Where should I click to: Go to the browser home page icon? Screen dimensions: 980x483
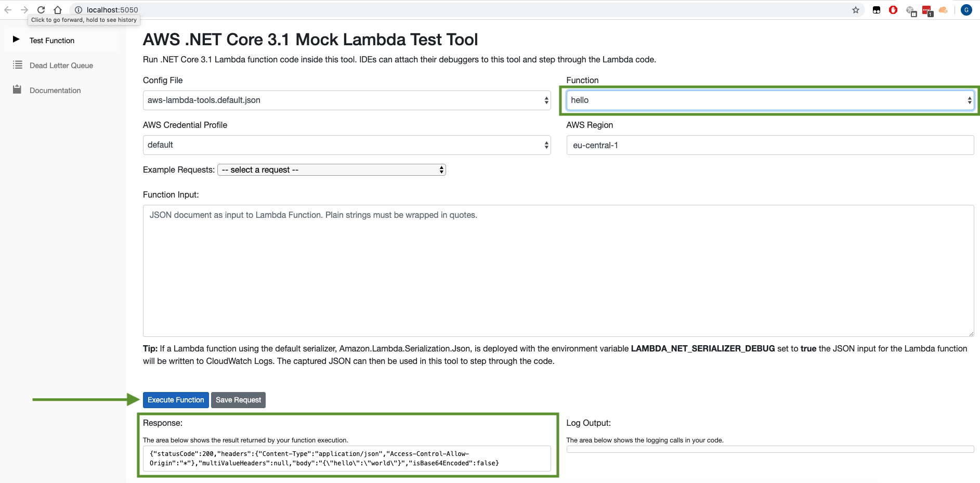pyautogui.click(x=58, y=10)
